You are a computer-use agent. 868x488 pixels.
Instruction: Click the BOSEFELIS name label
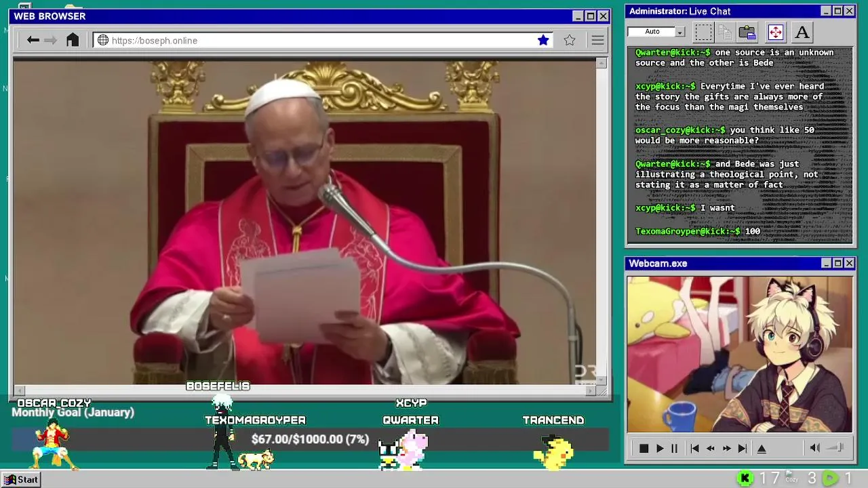tap(218, 386)
